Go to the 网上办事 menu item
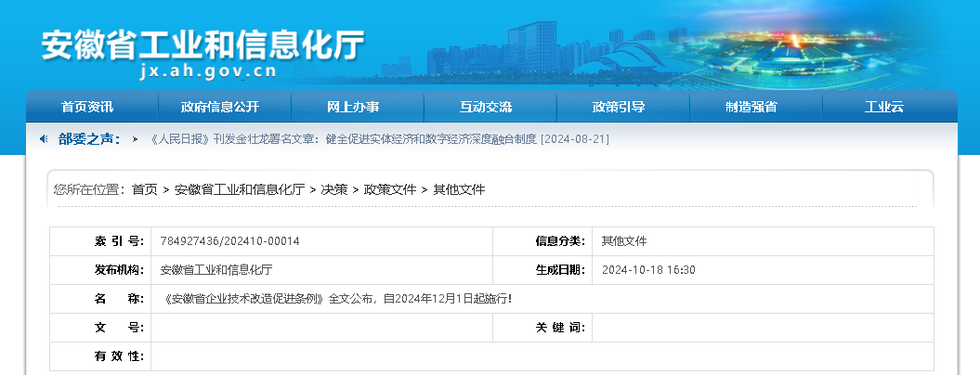This screenshot has width=980, height=375. [x=353, y=107]
